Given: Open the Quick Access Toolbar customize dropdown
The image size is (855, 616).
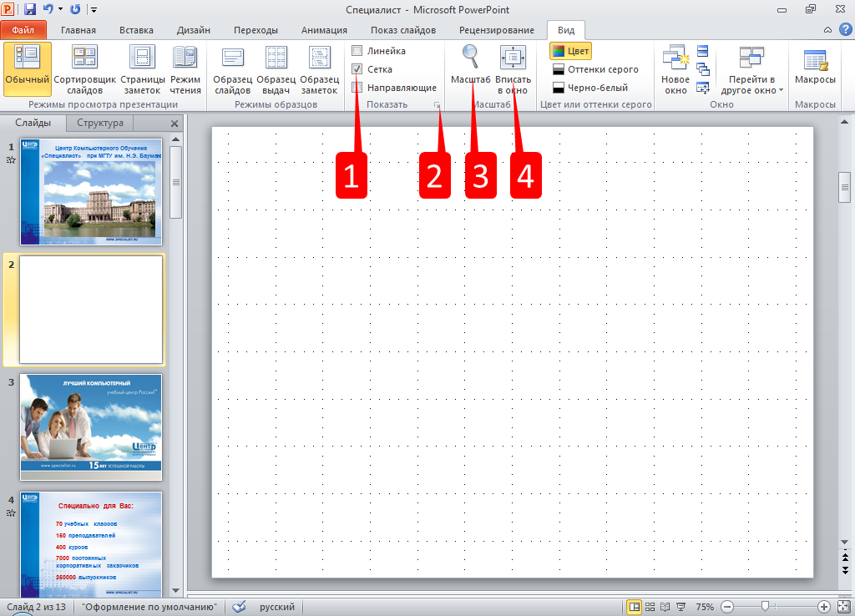Looking at the screenshot, I should (x=94, y=10).
